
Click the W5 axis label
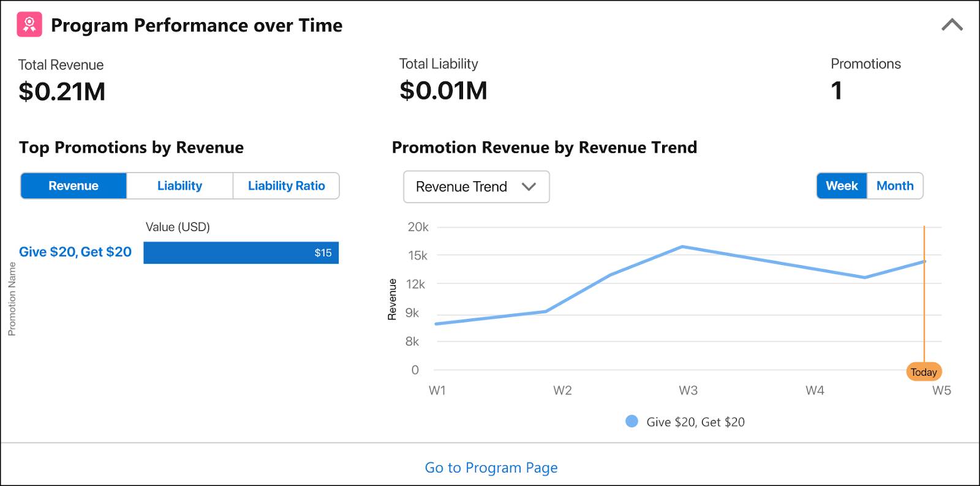click(x=941, y=391)
